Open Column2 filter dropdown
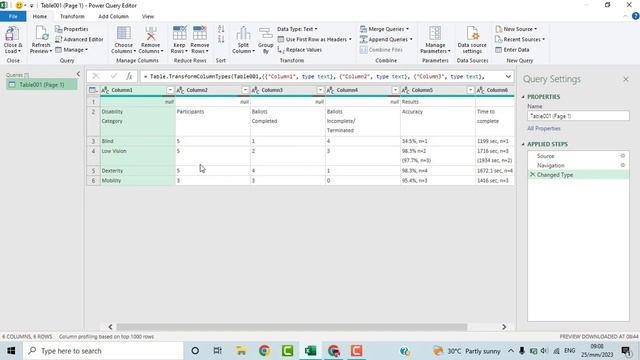The height and width of the screenshot is (360, 640). (245, 90)
